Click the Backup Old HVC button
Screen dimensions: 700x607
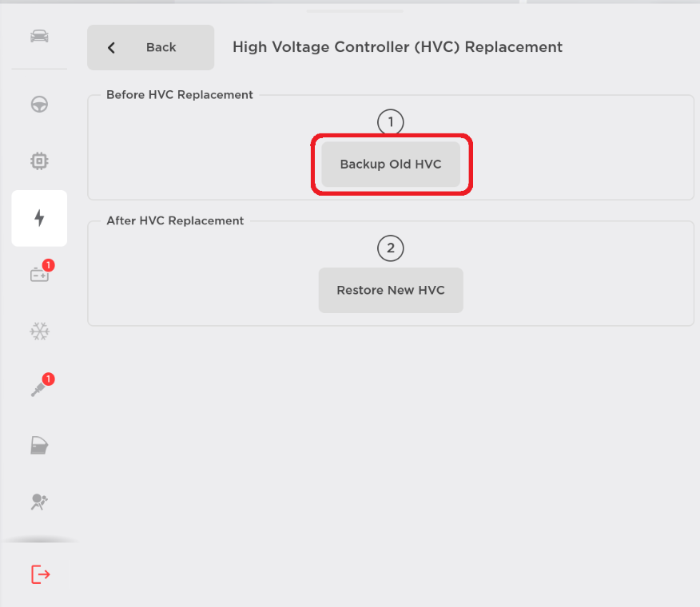pyautogui.click(x=391, y=165)
